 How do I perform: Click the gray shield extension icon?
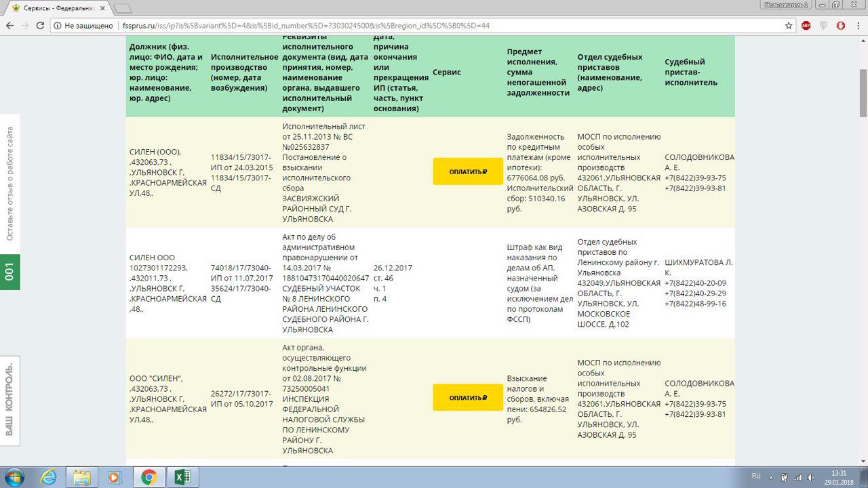coord(823,26)
